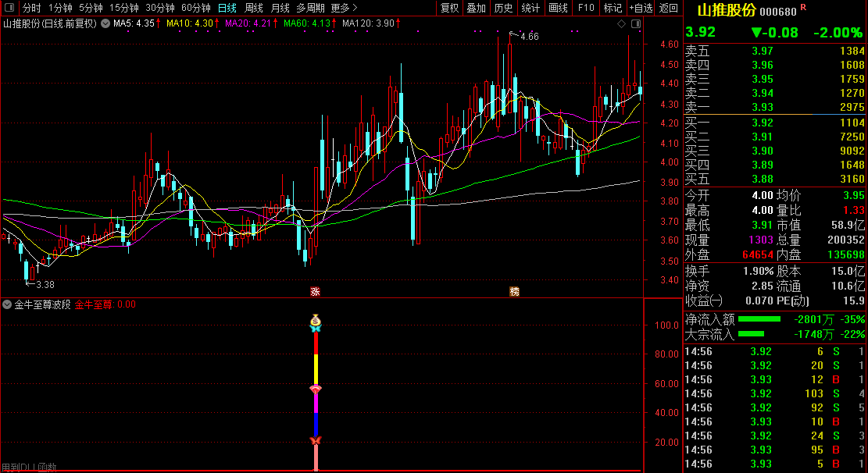
Task: Click the 大宗流入 green progress bar
Action: 751,333
